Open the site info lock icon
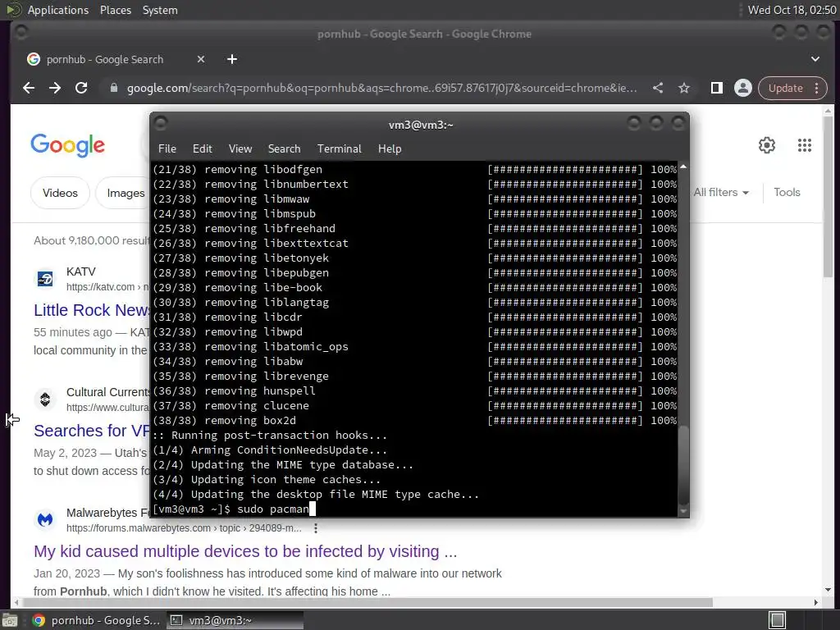The image size is (840, 630). point(113,88)
